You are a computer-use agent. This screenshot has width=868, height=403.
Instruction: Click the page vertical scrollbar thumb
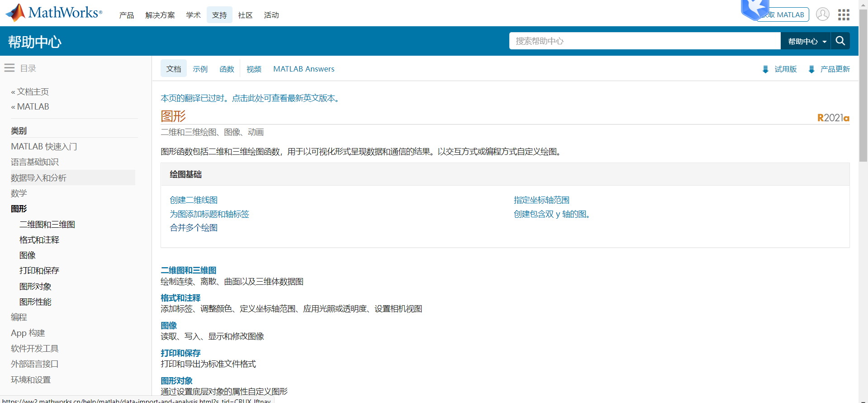(863, 86)
